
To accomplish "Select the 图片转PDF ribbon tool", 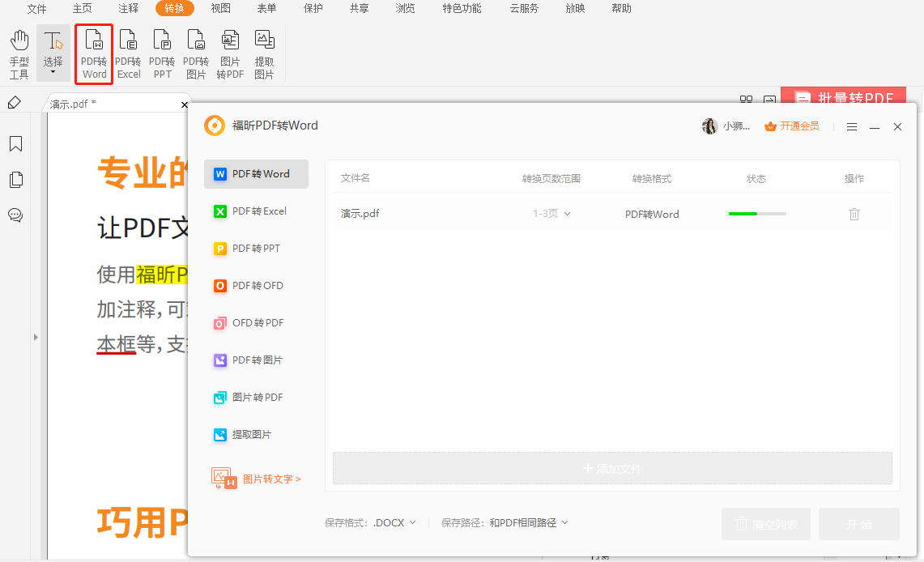I will (x=230, y=54).
